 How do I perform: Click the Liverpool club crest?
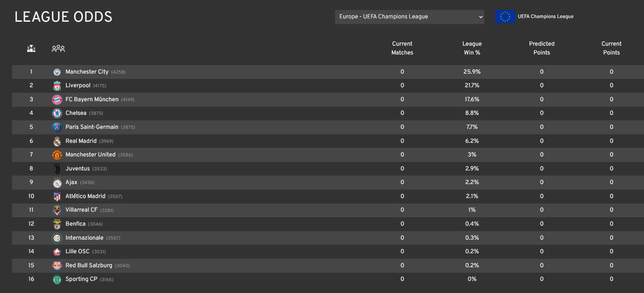[57, 86]
